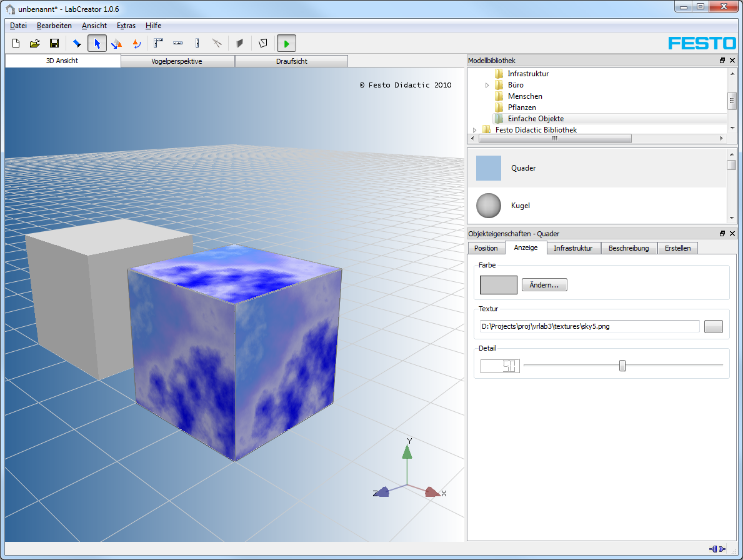Click the Textur file path field
This screenshot has width=743, height=560.
point(590,326)
